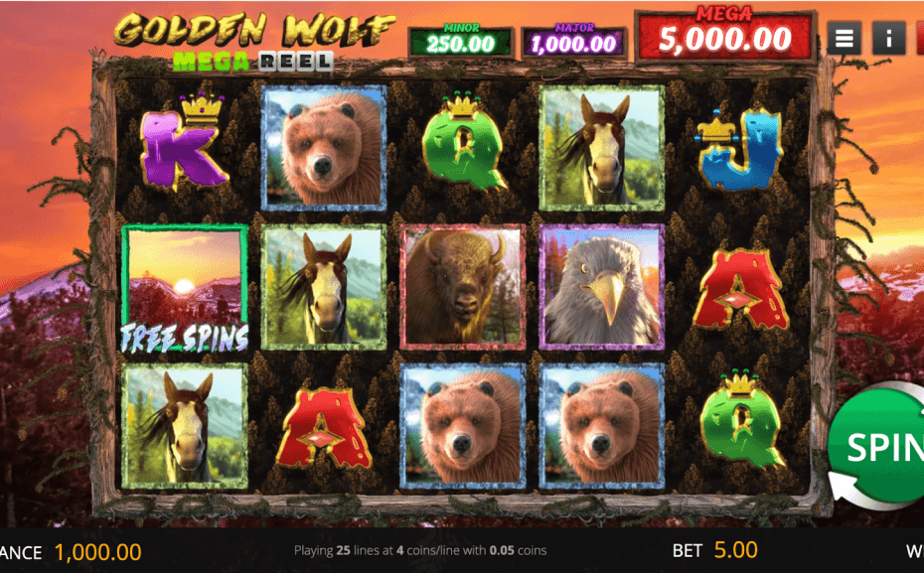
Task: Click the balance 1,000.00 value
Action: click(97, 552)
